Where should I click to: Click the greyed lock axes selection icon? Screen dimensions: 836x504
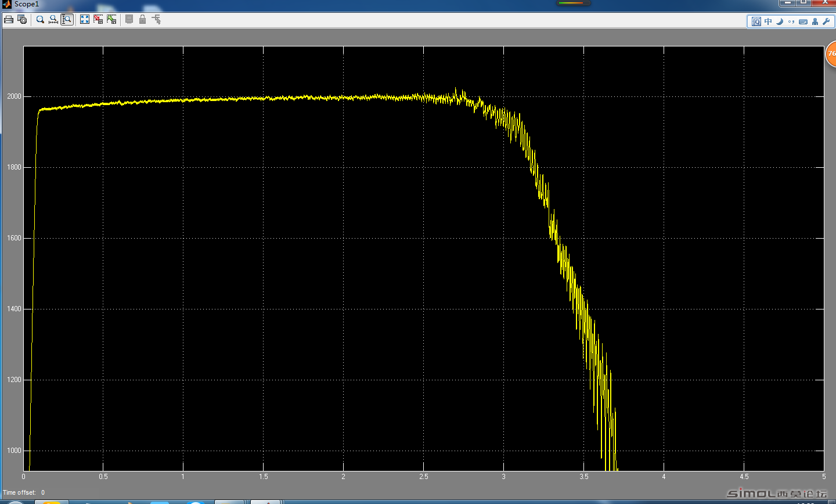pos(142,20)
